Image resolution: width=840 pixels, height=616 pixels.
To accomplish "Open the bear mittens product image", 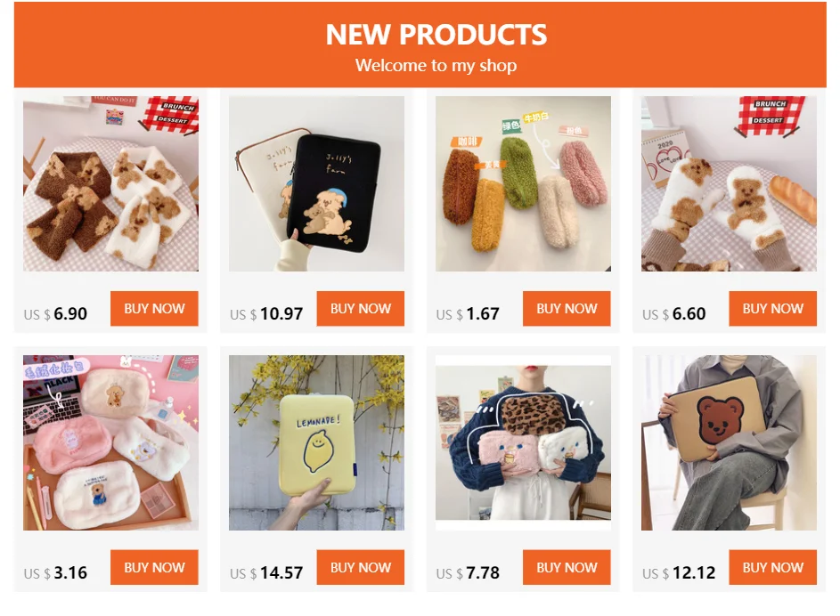I will pyautogui.click(x=730, y=183).
